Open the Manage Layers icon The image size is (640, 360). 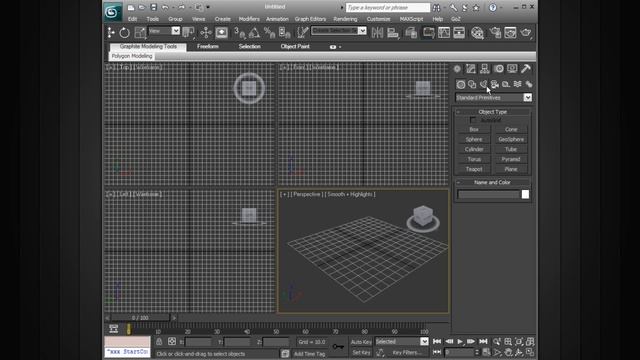point(411,33)
